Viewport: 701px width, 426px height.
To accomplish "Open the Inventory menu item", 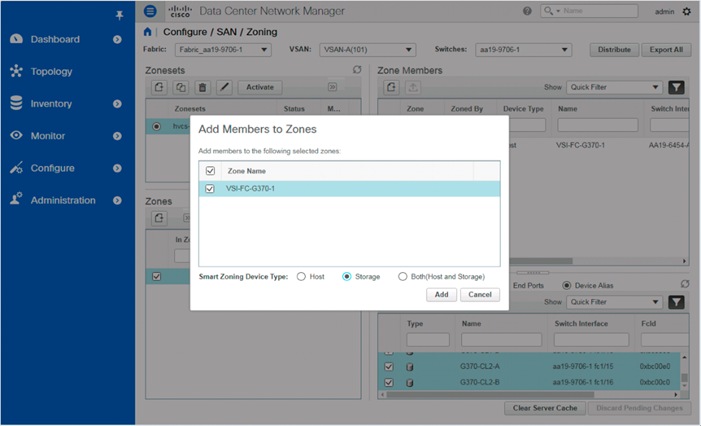I will tap(51, 104).
